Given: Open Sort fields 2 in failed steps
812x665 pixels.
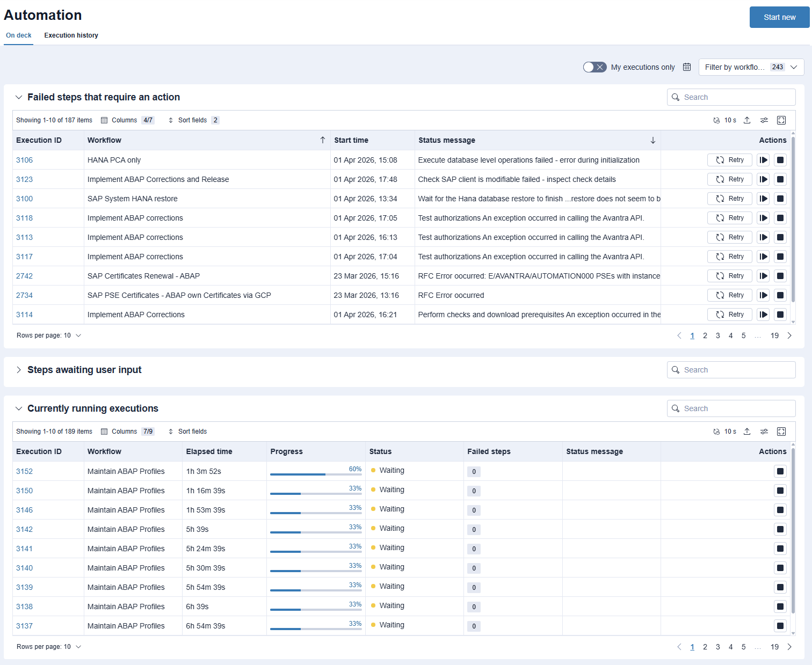Looking at the screenshot, I should (x=193, y=120).
